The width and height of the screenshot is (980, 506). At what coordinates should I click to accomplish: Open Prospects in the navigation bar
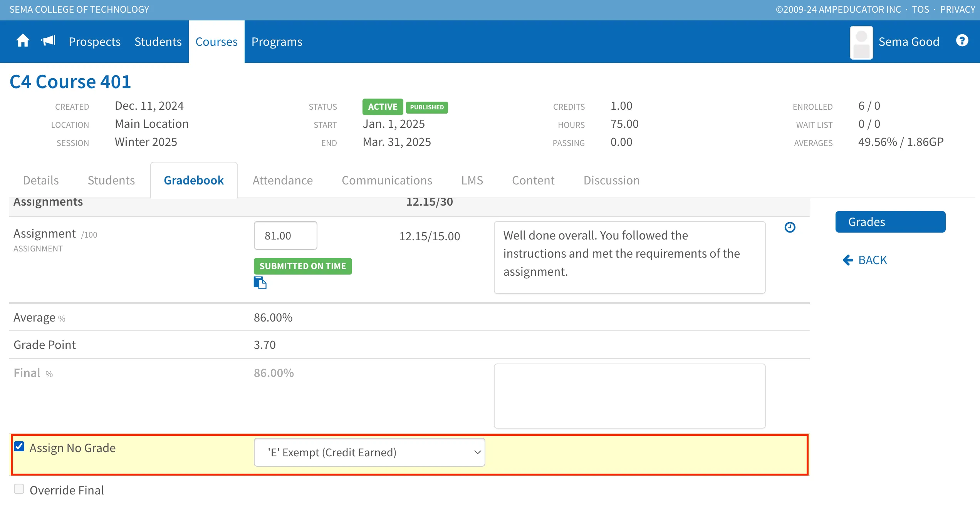(x=95, y=42)
